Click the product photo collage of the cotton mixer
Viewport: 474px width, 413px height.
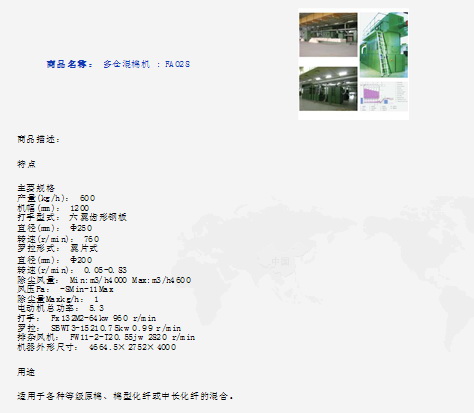click(353, 64)
